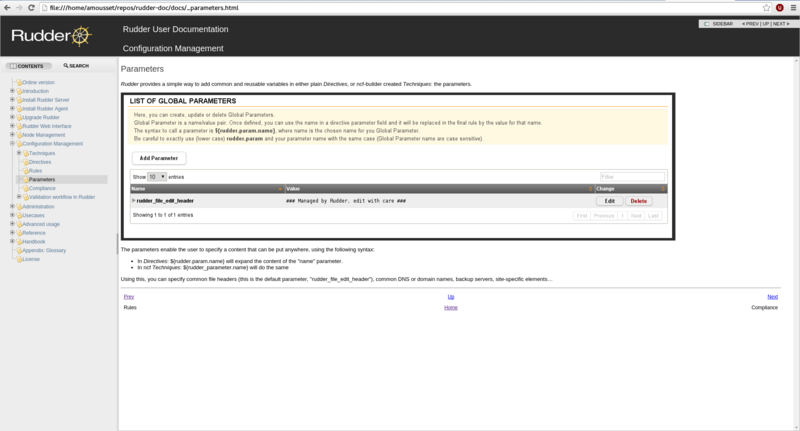Open Rudder Web Interface chapter
Viewport: 800px width, 431px height.
click(46, 126)
